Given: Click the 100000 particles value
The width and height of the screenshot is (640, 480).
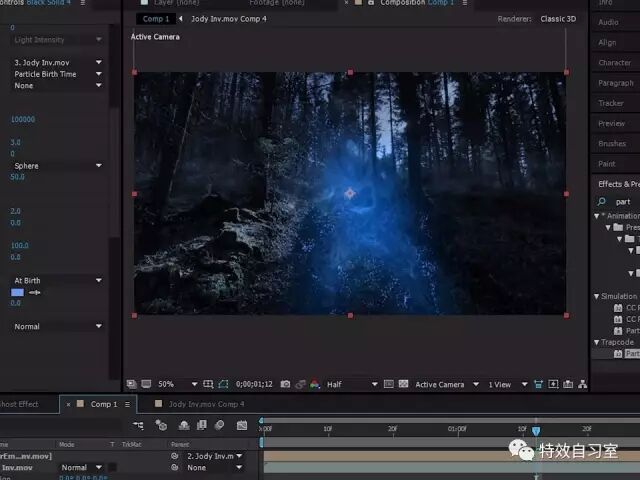Looking at the screenshot, I should [x=23, y=119].
